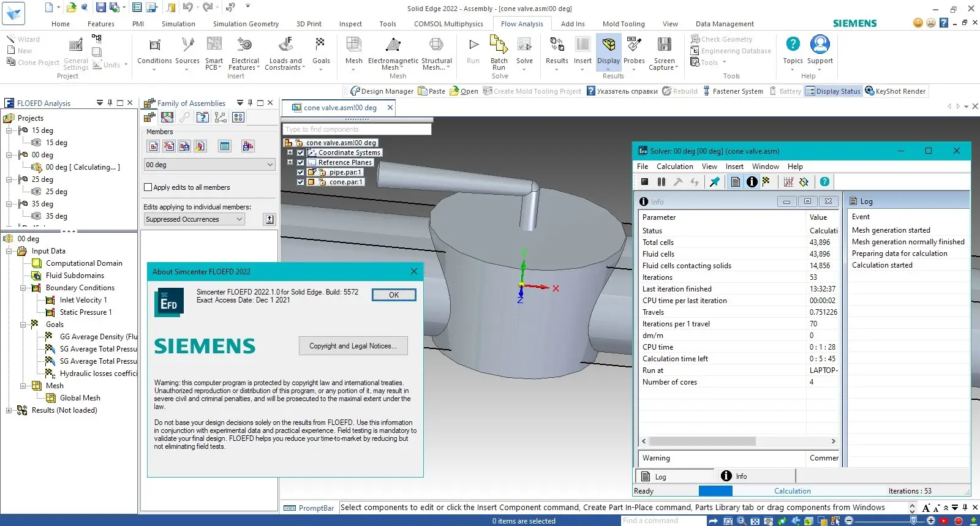Collapse the 15 deg project node
This screenshot has height=526, width=980.
[x=9, y=130]
